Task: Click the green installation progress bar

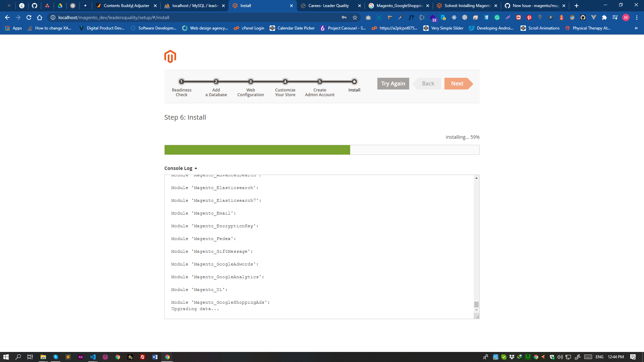Action: [257, 150]
